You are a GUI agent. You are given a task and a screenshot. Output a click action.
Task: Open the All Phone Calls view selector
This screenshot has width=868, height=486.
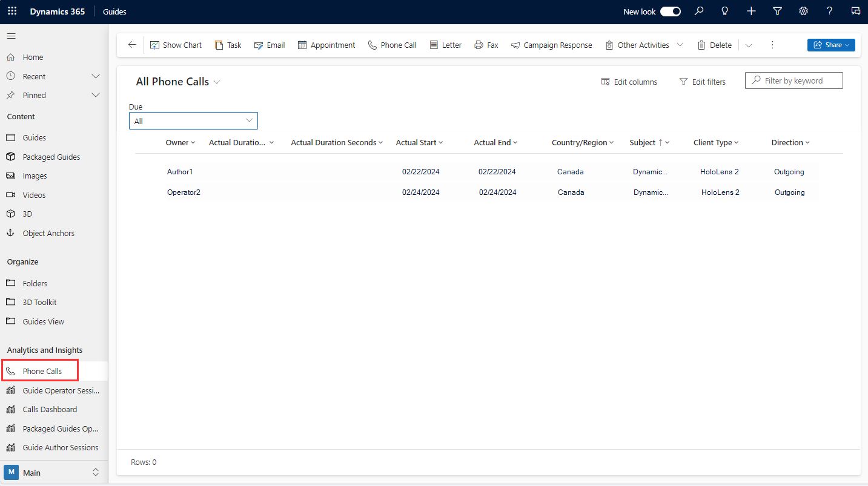pos(177,80)
